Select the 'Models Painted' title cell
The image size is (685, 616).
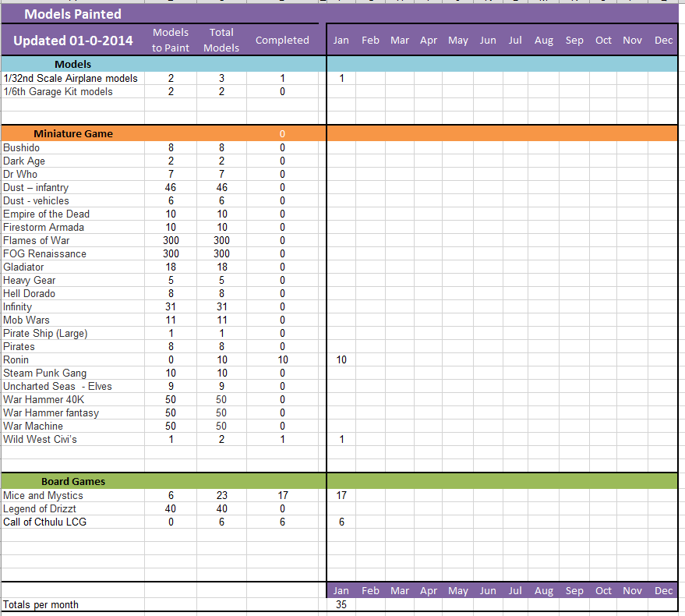(x=73, y=14)
